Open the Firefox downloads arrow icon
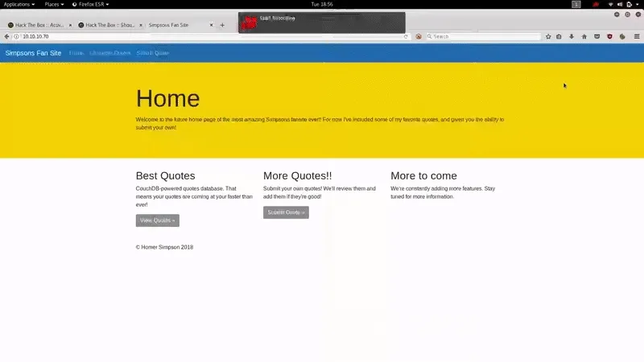The height and width of the screenshot is (362, 644). pos(572,36)
